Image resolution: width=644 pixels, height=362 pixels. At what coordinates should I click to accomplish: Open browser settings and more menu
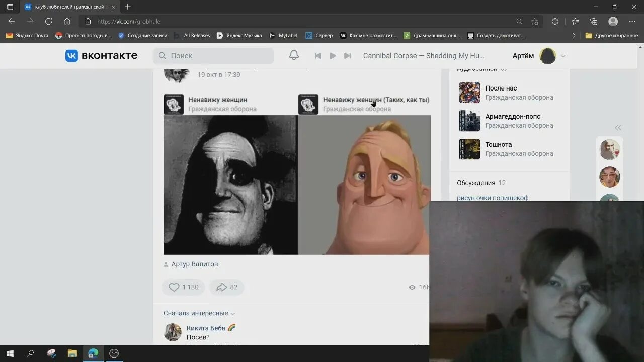click(x=632, y=21)
